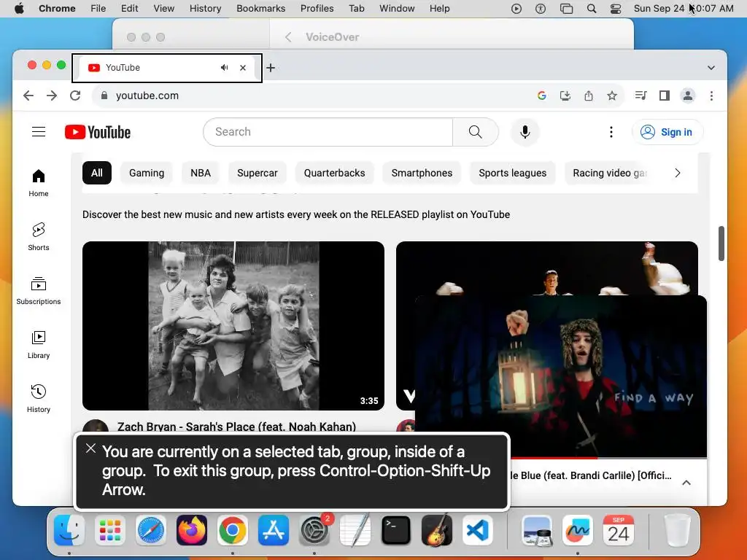Select the Supercar filter chip
This screenshot has width=747, height=560.
[258, 173]
